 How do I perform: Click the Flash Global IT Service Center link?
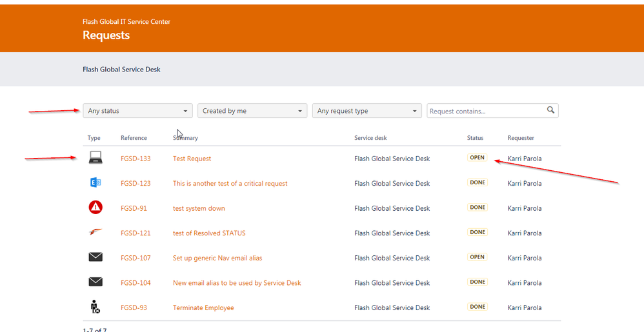pos(126,22)
